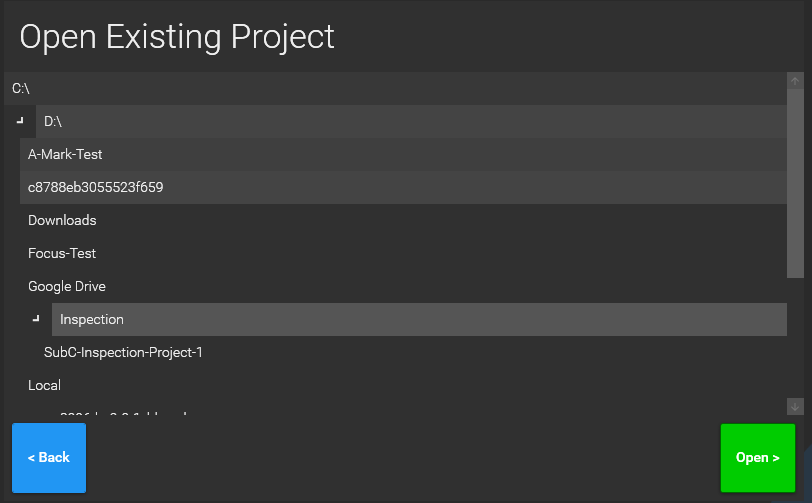812x503 pixels.
Task: Click the scrollbar down arrow
Action: point(795,406)
